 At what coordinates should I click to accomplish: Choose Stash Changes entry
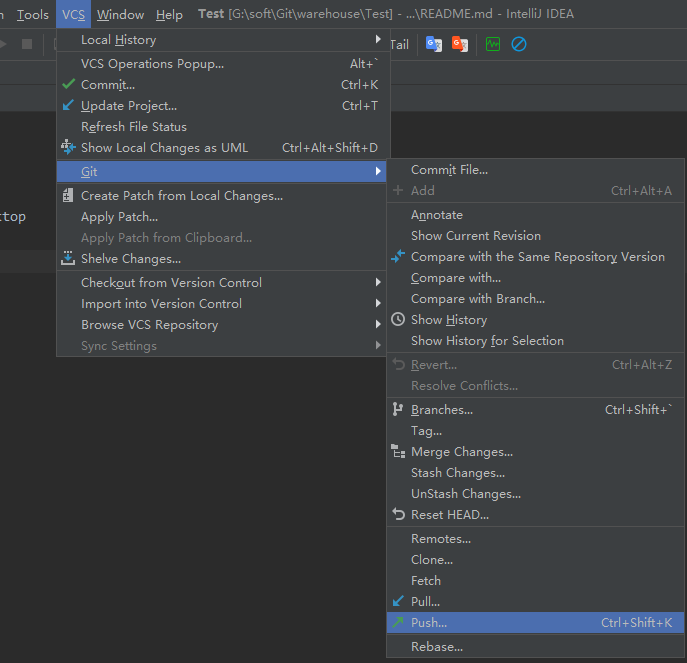[535, 473]
